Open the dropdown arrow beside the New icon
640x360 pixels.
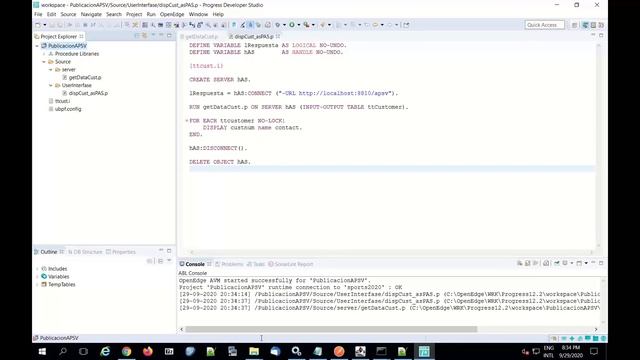(44, 25)
